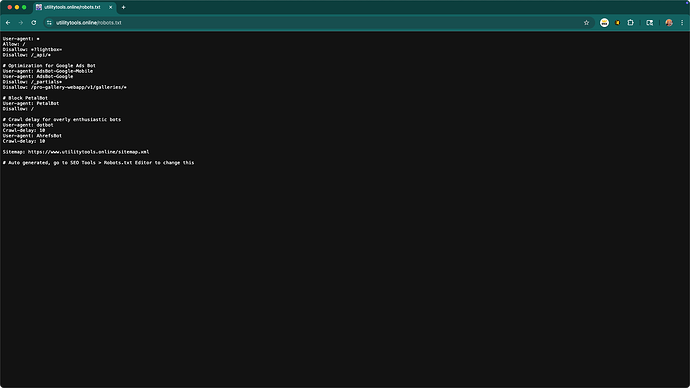This screenshot has width=690, height=388.
Task: Click the forward navigation arrow
Action: [21, 22]
